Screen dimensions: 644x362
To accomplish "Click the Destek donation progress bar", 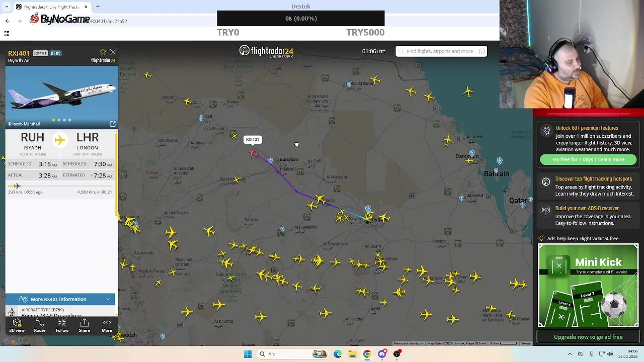I will tap(301, 19).
